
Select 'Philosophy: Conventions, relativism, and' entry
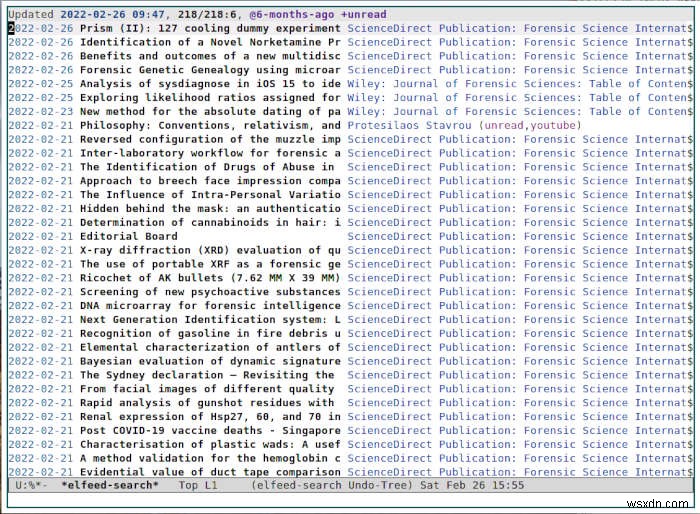[x=210, y=125]
